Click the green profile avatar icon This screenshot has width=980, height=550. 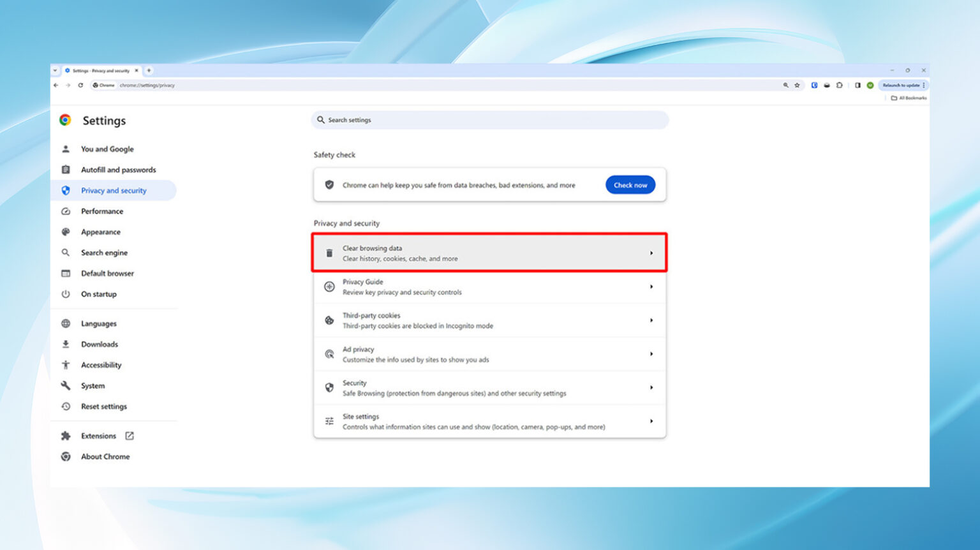click(870, 85)
